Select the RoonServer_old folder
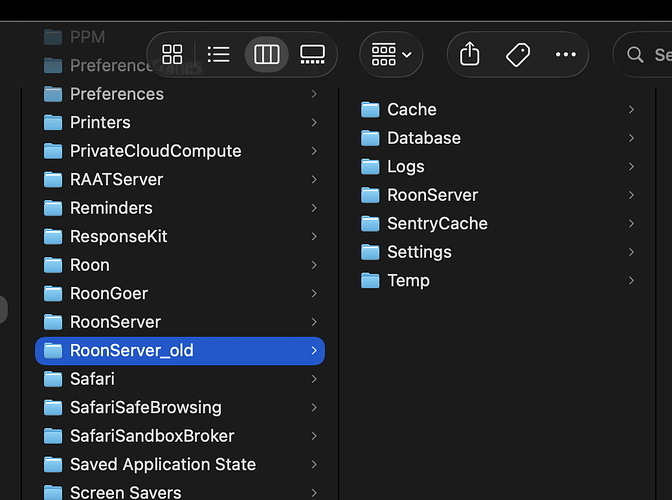The height and width of the screenshot is (500, 672). [131, 351]
